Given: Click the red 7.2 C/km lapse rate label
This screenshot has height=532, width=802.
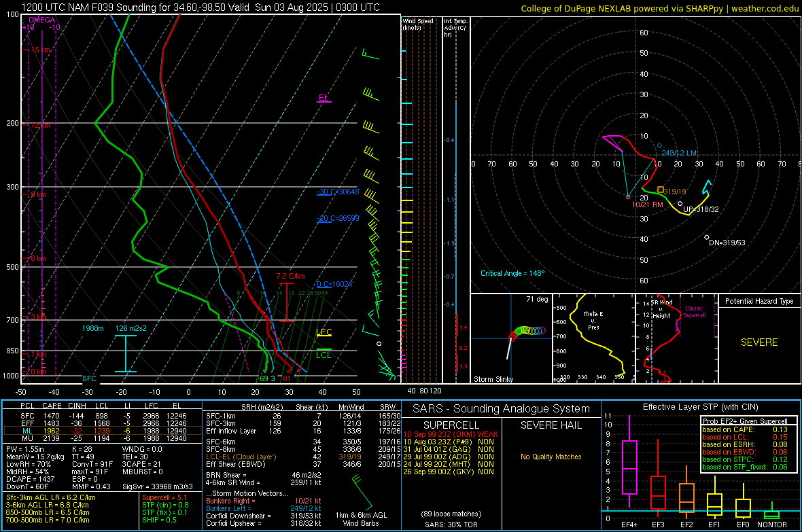Looking at the screenshot, I should click(290, 276).
